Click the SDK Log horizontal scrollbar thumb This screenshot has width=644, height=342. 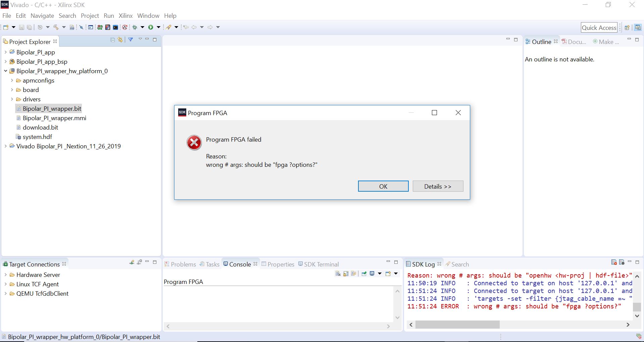[457, 325]
